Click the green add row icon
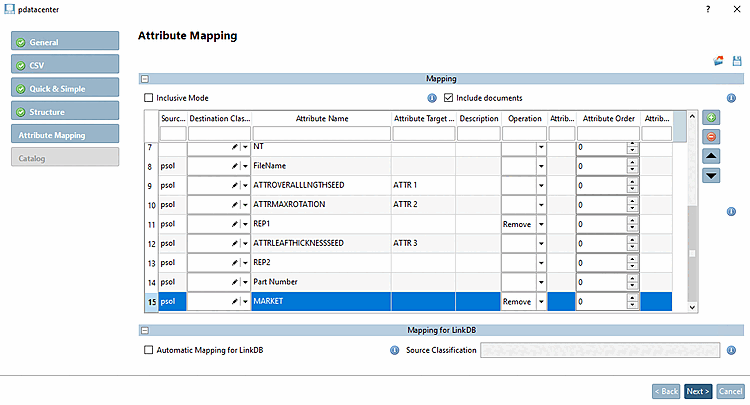Screen dimensions: 750x405 711,118
